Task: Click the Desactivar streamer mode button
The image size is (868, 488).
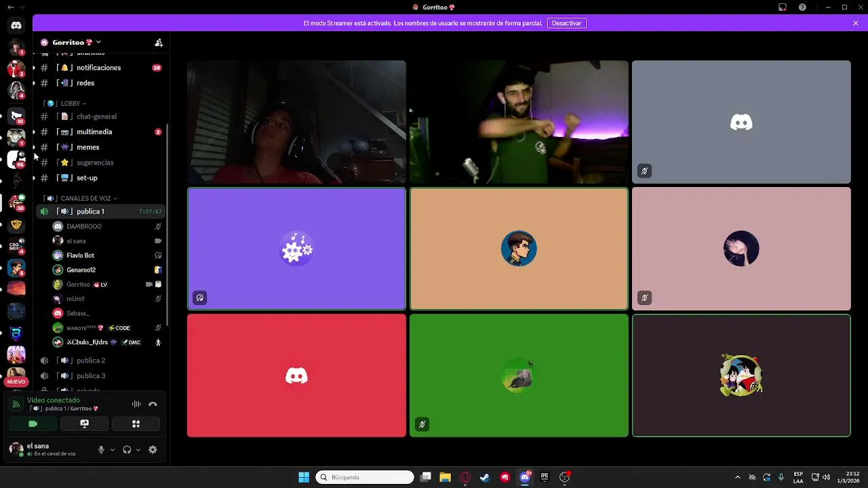Action: click(x=566, y=23)
